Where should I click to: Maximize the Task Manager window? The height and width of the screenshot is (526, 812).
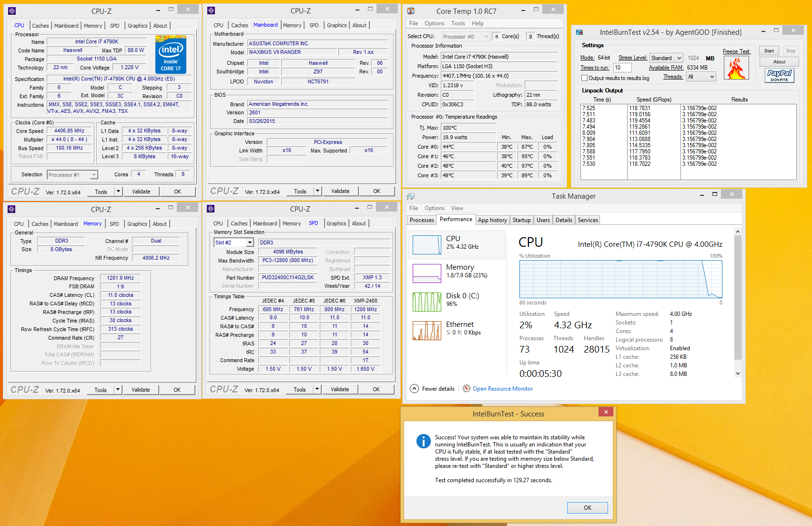[714, 194]
